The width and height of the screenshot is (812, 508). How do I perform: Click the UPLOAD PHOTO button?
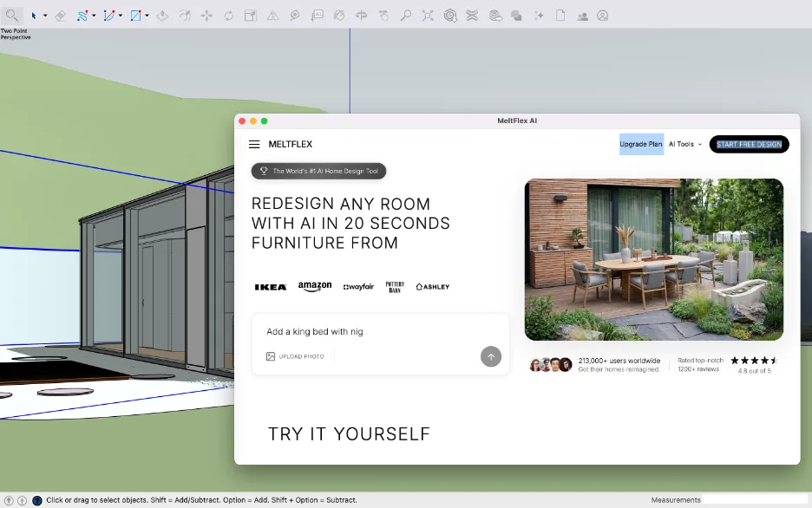coord(295,356)
